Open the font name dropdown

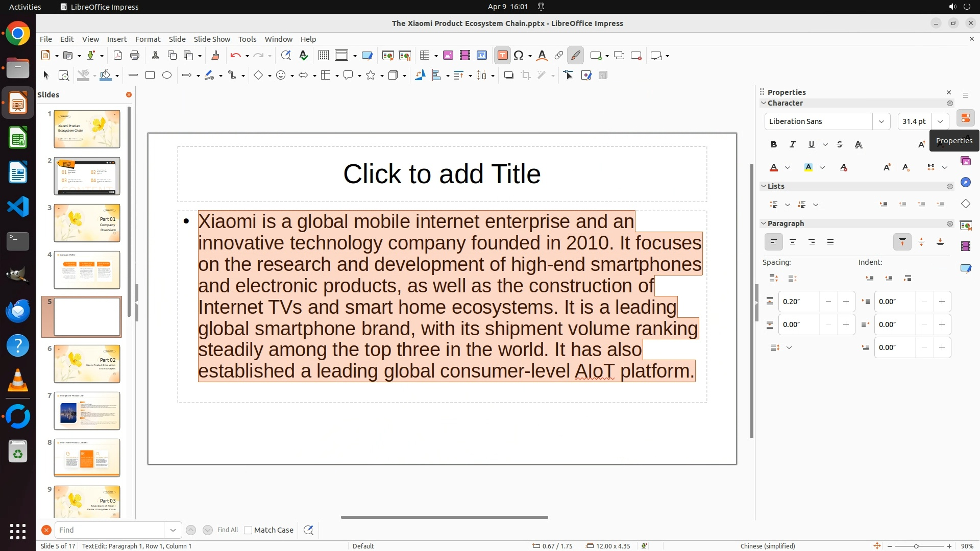[x=881, y=121]
